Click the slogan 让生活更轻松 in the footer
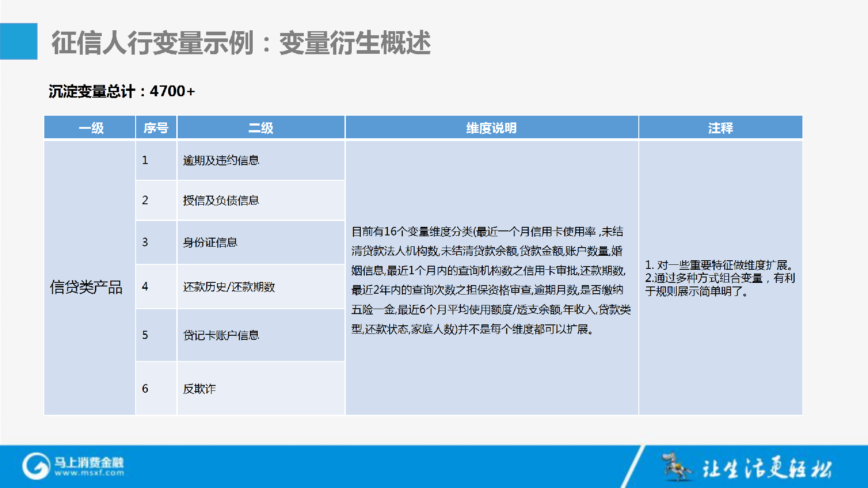The height and width of the screenshot is (488, 868). (x=767, y=468)
